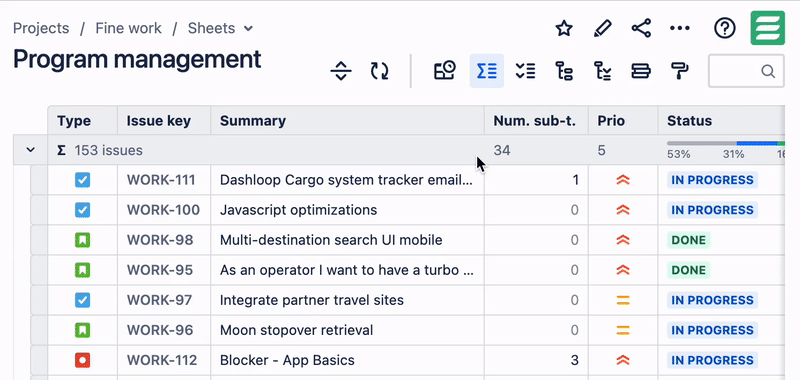This screenshot has height=380, width=800.
Task: Click the medium priority icon for WORK-96
Action: [623, 331]
